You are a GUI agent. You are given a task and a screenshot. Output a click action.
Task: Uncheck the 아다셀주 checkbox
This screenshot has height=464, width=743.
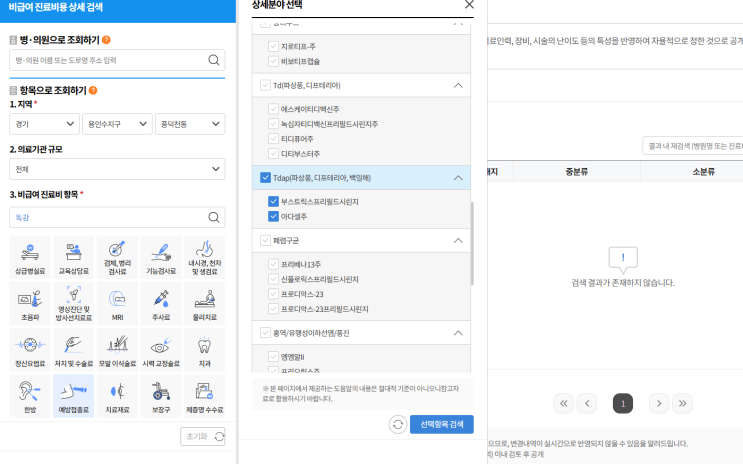tap(273, 217)
